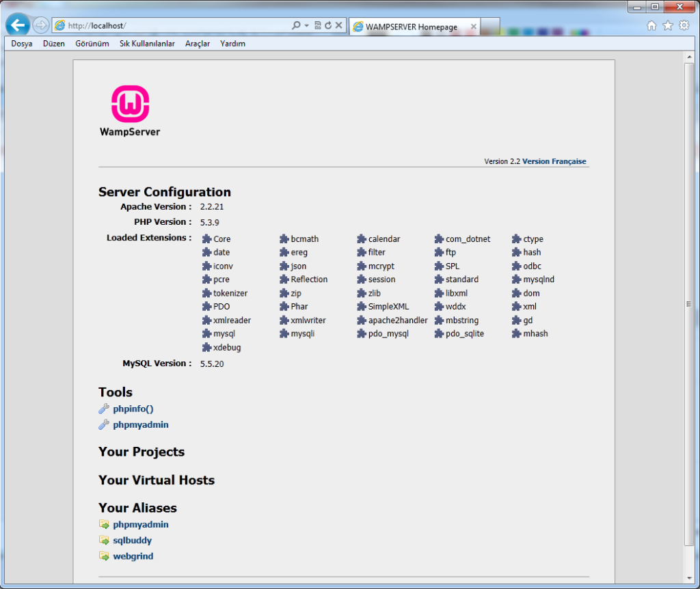Click the browser Back arrow button
The width and height of the screenshot is (700, 589).
[x=18, y=25]
